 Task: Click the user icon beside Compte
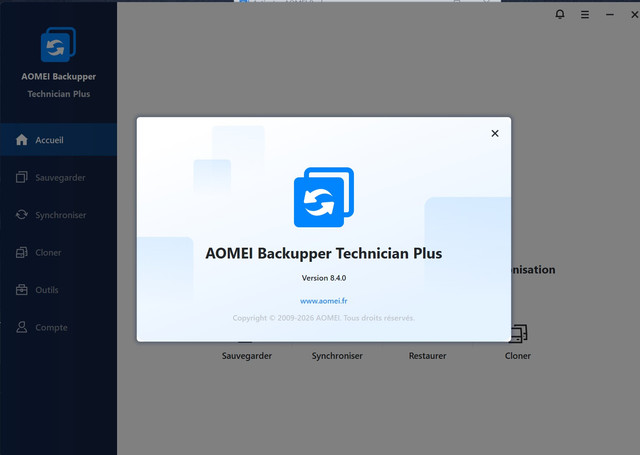tap(22, 327)
